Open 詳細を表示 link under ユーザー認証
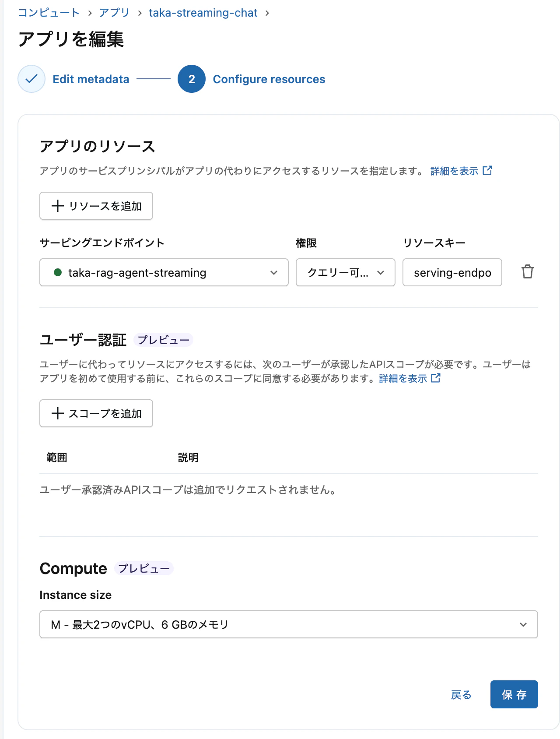The height and width of the screenshot is (739, 560). 403,378
